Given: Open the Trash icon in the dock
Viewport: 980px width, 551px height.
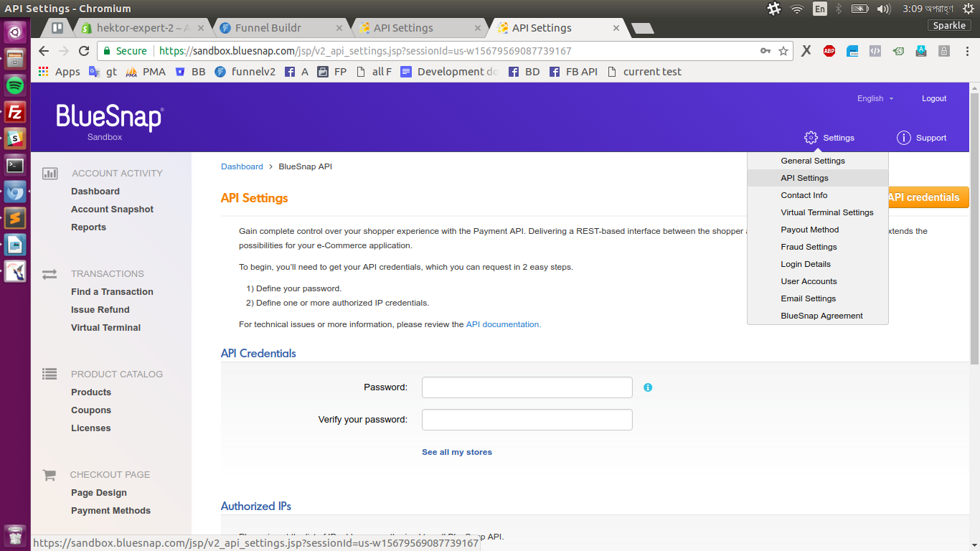Looking at the screenshot, I should (x=15, y=536).
